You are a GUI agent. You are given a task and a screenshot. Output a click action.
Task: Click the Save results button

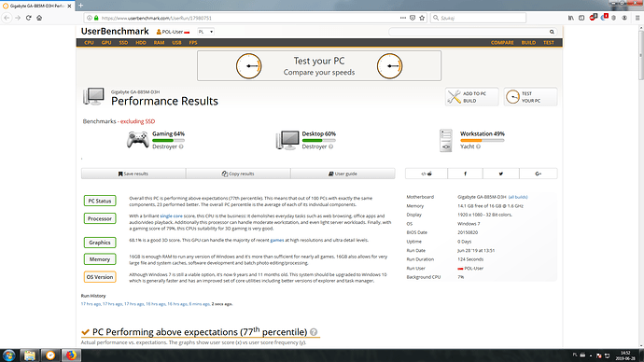[133, 174]
